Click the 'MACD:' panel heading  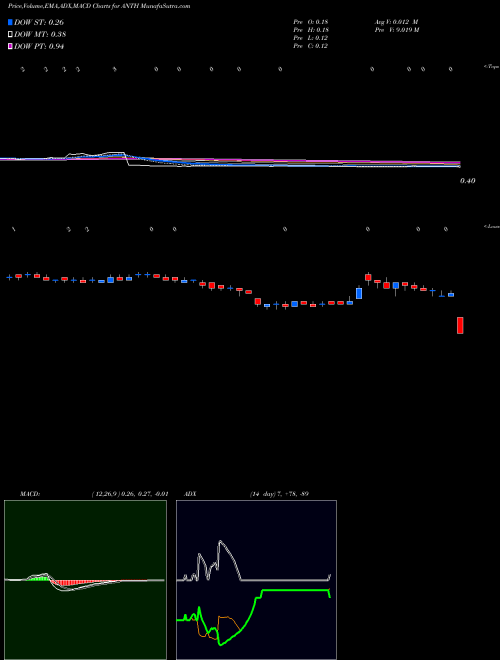pos(30,494)
